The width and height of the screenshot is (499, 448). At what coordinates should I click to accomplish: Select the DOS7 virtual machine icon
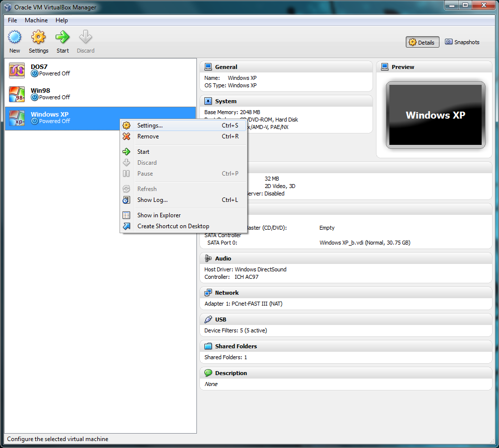[17, 70]
